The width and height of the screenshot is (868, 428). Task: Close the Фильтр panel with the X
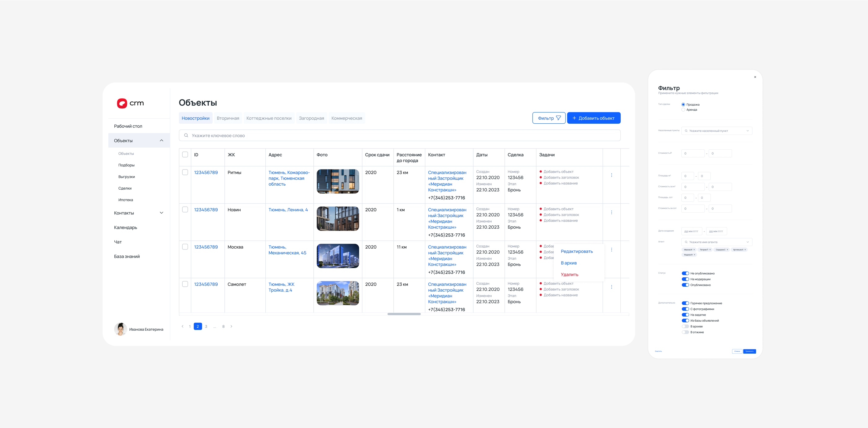tap(755, 77)
